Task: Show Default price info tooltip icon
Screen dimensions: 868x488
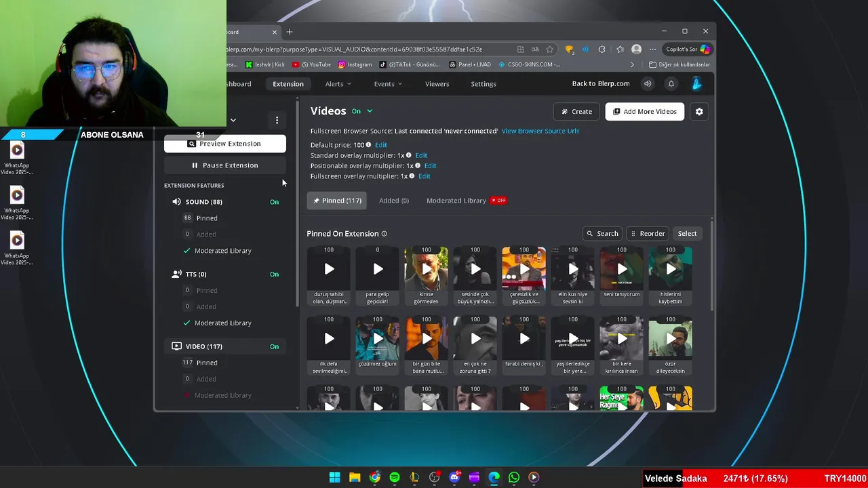Action: [369, 145]
